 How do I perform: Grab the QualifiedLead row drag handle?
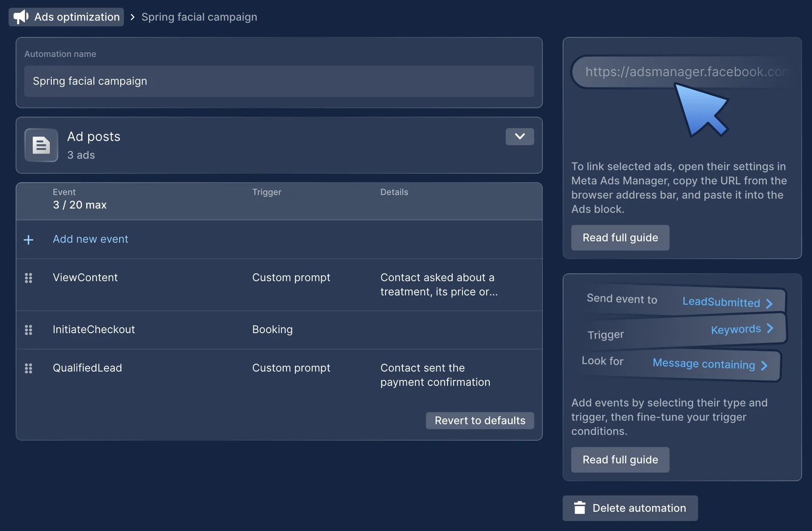click(x=28, y=368)
